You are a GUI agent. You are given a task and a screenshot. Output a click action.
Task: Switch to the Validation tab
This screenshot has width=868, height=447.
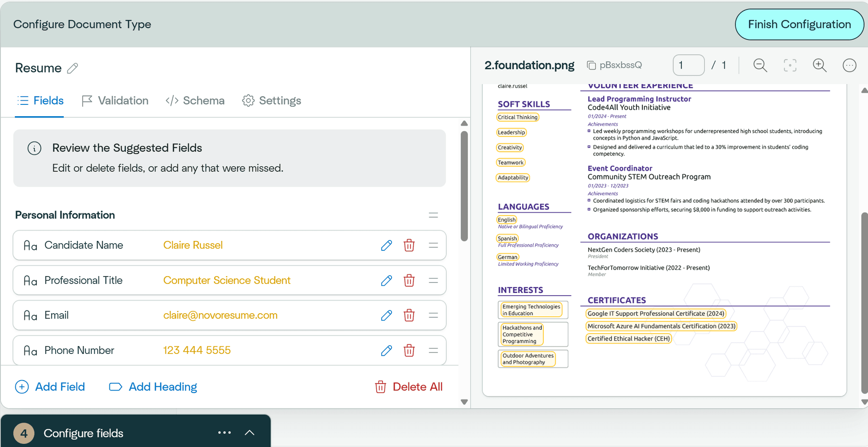(x=123, y=100)
